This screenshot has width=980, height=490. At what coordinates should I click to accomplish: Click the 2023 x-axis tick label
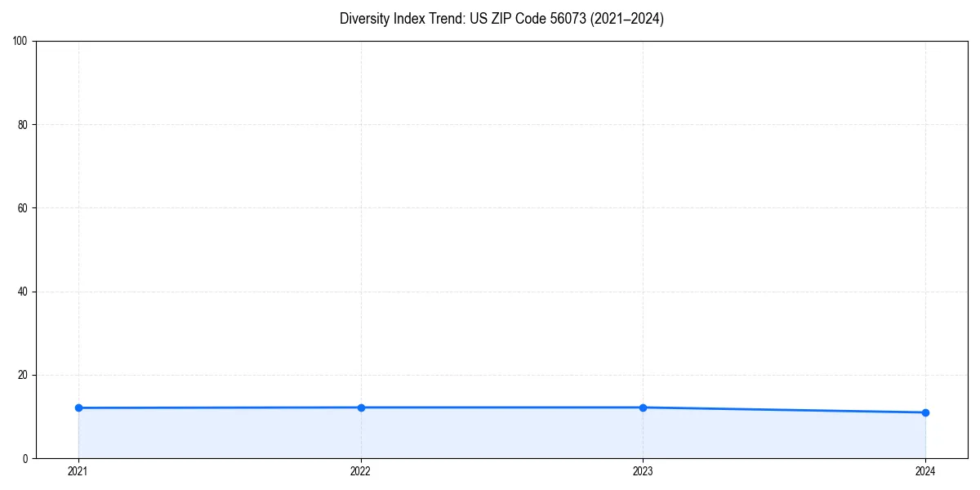pyautogui.click(x=643, y=470)
